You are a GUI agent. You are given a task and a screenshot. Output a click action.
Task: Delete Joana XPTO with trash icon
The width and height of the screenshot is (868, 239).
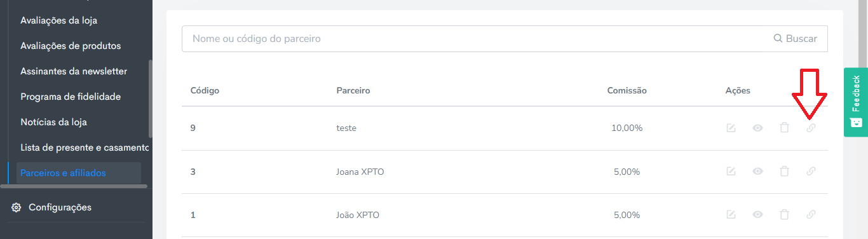click(784, 171)
